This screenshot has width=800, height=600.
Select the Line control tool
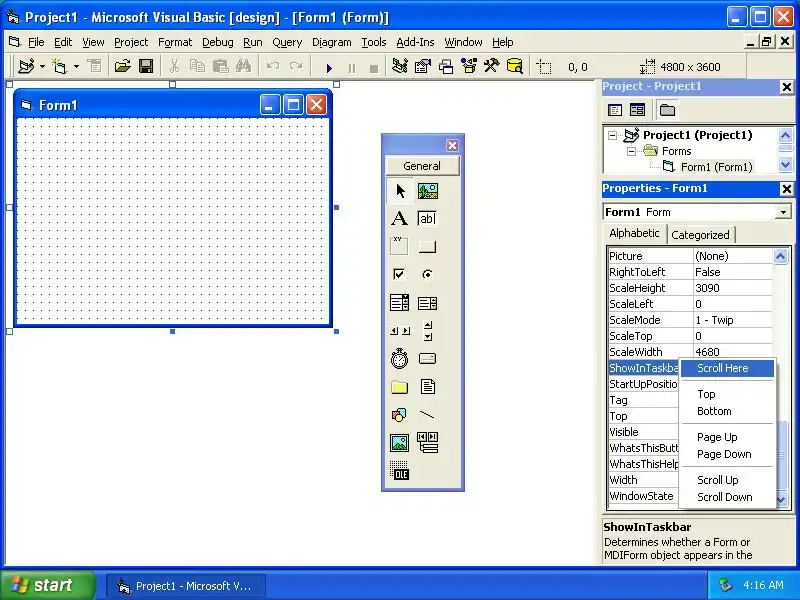click(x=428, y=415)
